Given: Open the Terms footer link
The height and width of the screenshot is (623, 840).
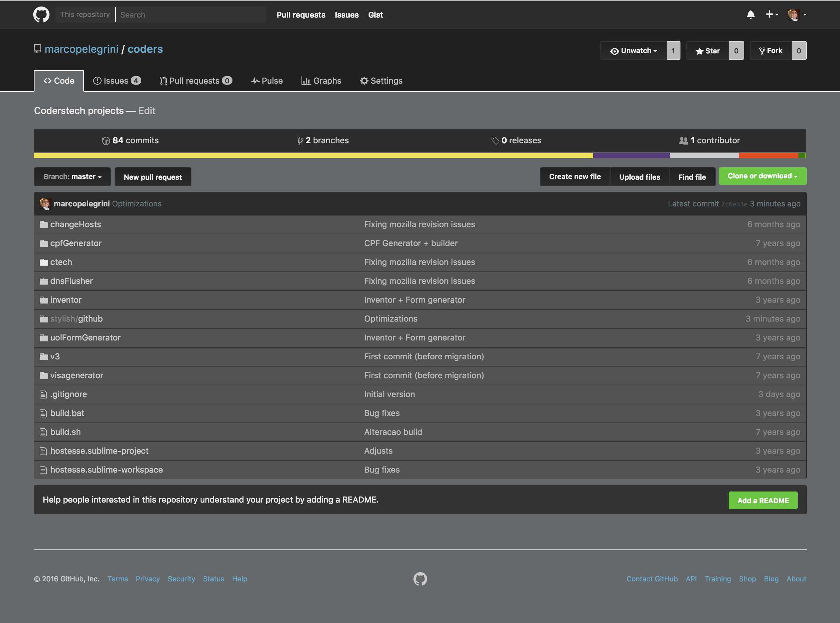Looking at the screenshot, I should click(118, 579).
